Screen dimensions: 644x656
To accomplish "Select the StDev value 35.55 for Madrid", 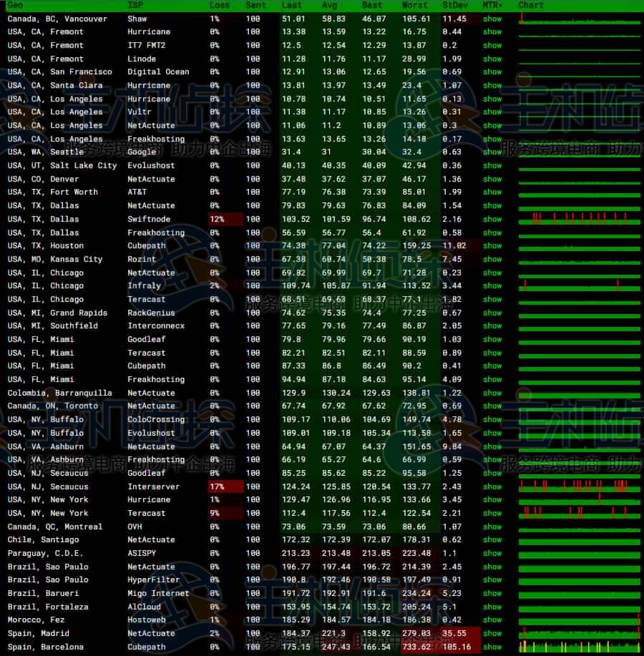I will (x=460, y=633).
